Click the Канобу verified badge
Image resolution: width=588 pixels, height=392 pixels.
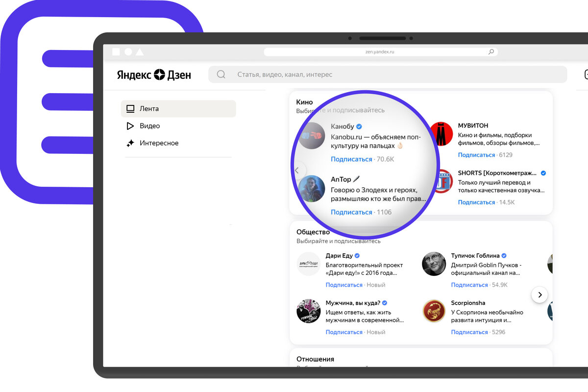(359, 126)
